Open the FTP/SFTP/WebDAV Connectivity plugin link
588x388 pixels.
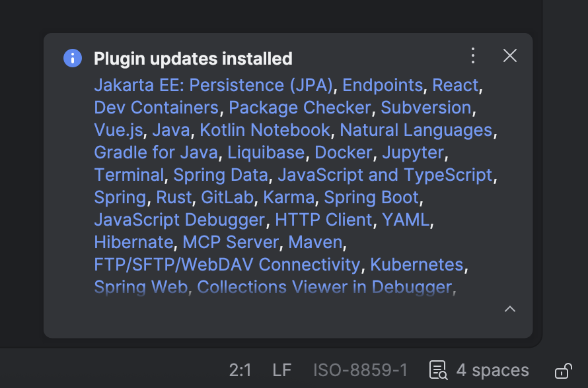(x=225, y=265)
